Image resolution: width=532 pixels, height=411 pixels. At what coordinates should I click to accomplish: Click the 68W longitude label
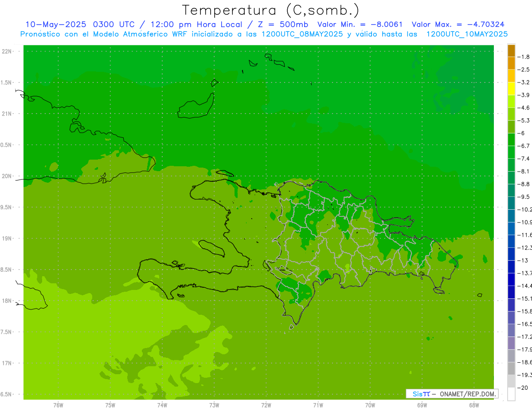point(474,405)
